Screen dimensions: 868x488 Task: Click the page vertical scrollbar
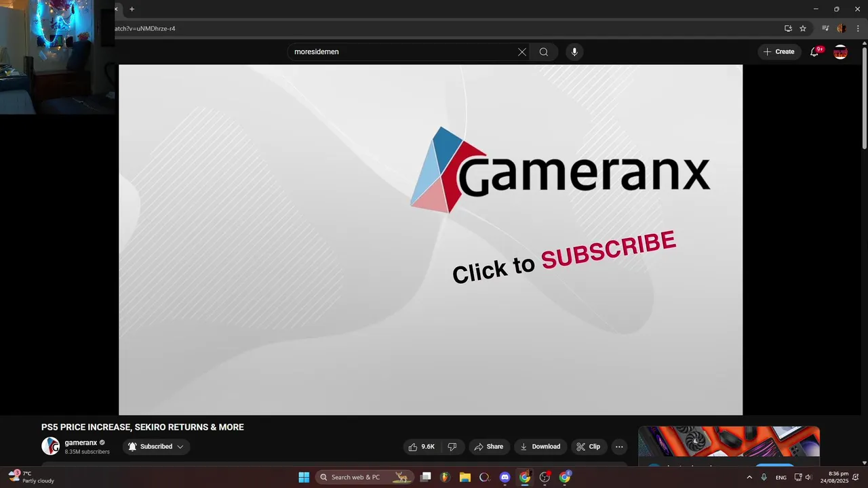point(864,97)
